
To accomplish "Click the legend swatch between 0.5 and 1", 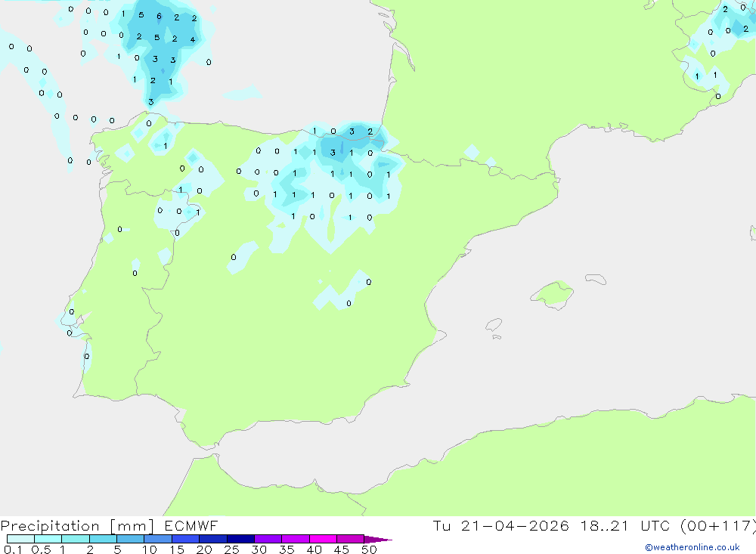I will tap(48, 539).
